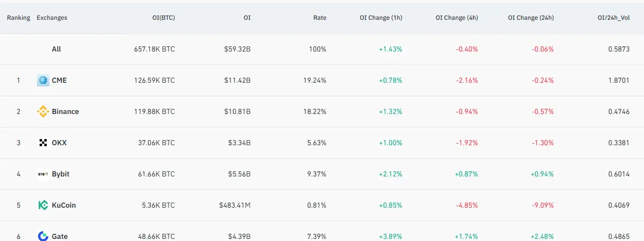This screenshot has width=644, height=241.
Task: Open the CME exchange link
Action: (59, 80)
